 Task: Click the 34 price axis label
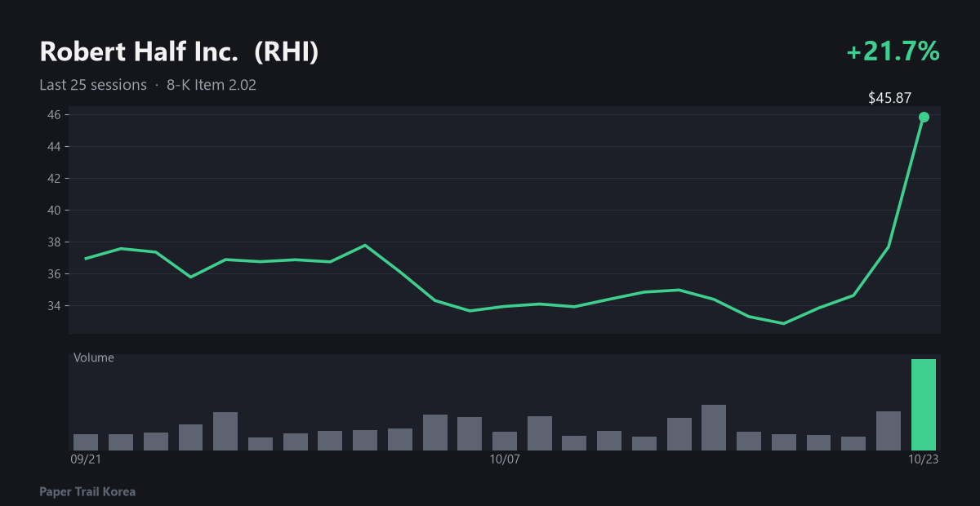53,306
